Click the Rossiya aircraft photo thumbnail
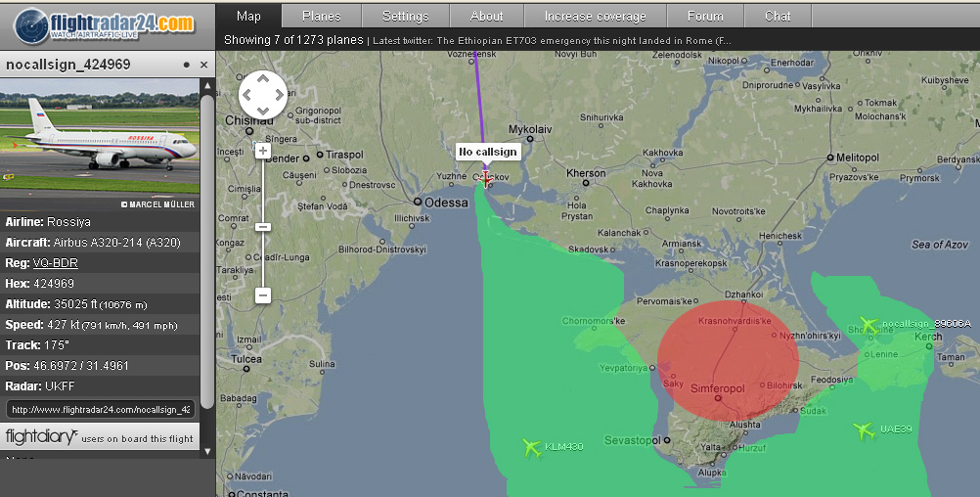 click(100, 144)
